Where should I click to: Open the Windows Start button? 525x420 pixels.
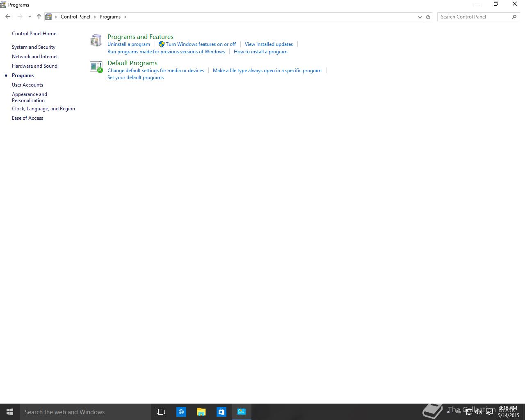coord(10,412)
